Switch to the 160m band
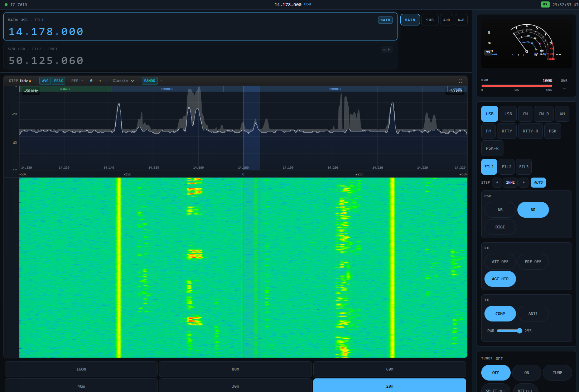Viewport: 579px width, 392px height. (81, 369)
